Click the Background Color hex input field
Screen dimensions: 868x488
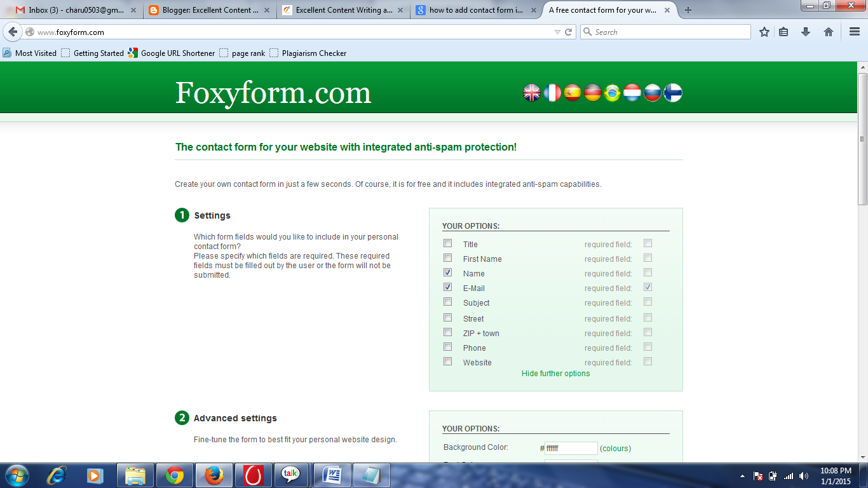pos(571,448)
